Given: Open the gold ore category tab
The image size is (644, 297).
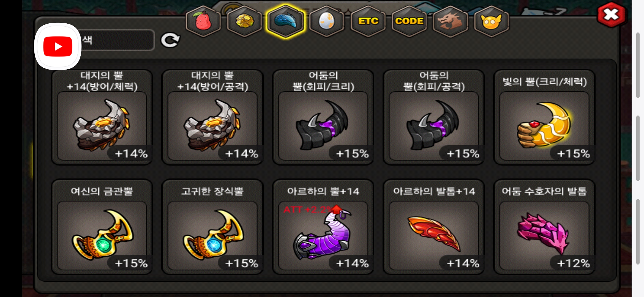Looking at the screenshot, I should pos(244,21).
